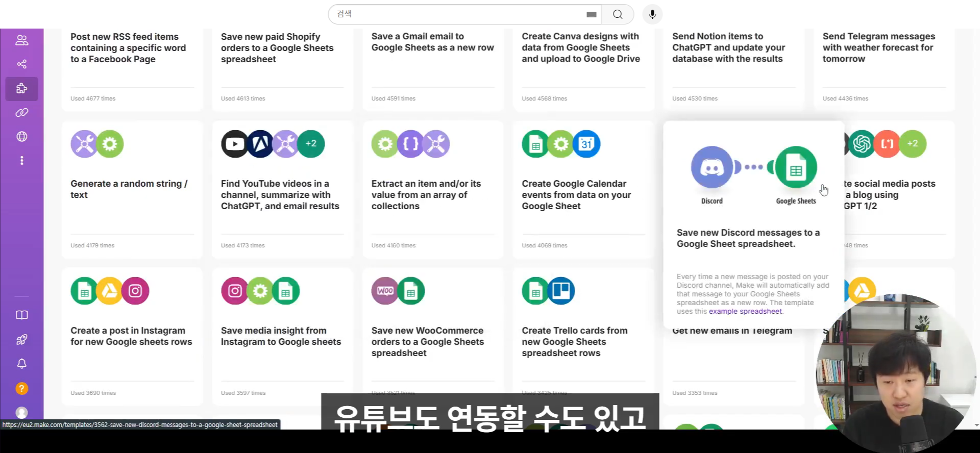Open the three-dots More menu in the sidebar
The width and height of the screenshot is (980, 453).
tap(21, 160)
